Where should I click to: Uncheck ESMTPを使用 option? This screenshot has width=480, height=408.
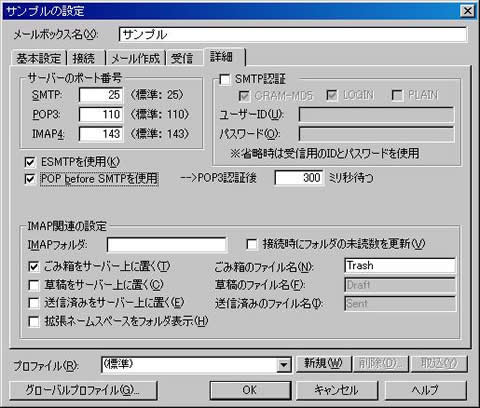[x=30, y=162]
